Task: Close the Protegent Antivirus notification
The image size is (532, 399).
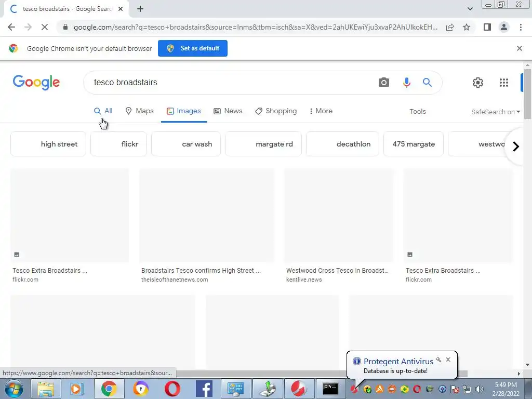Action: click(448, 360)
